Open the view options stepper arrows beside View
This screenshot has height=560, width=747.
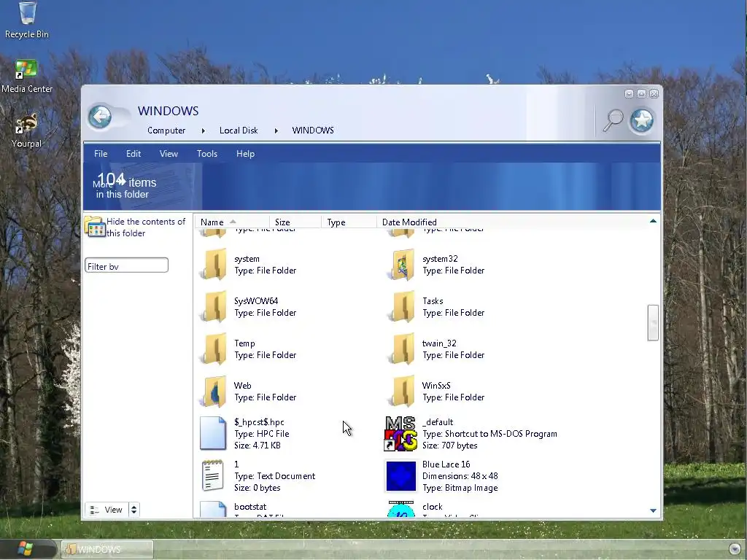point(134,510)
